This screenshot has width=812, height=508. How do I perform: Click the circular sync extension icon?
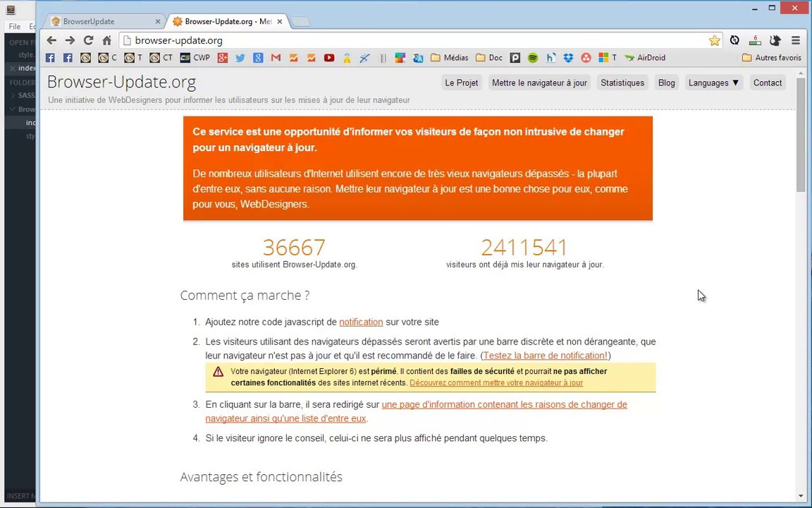(734, 40)
